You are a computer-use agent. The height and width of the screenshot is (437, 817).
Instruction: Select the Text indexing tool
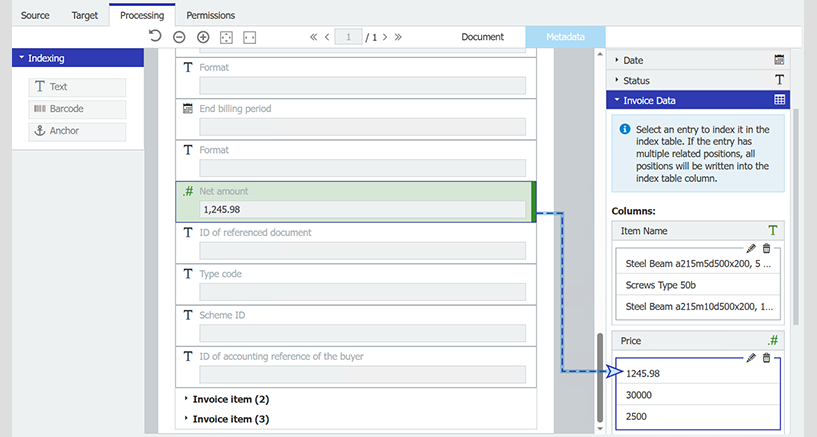point(77,87)
